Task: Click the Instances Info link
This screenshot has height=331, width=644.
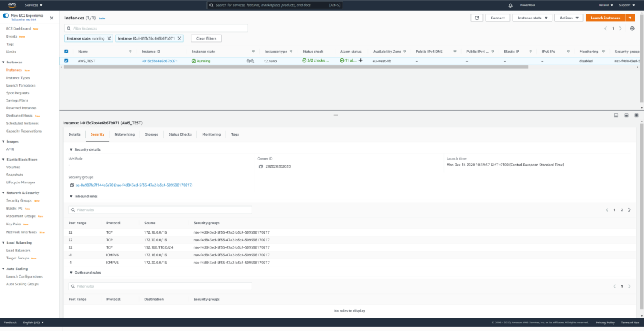Action: [102, 18]
